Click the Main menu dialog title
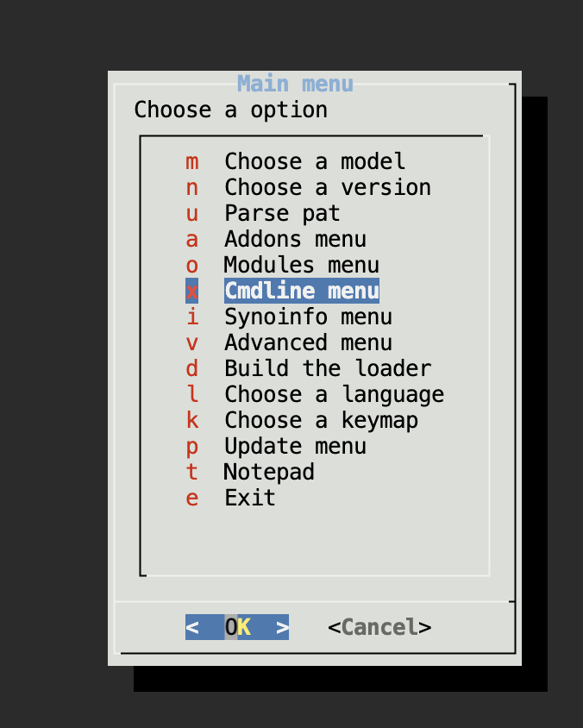Image resolution: width=583 pixels, height=728 pixels. 295,85
